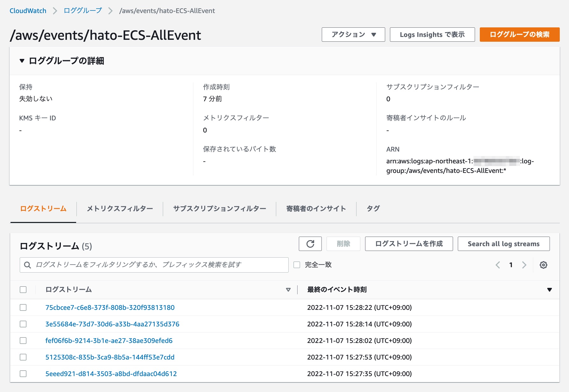Click ロググループの検索 orange button
Screen dimensions: 569x392
[x=519, y=35]
